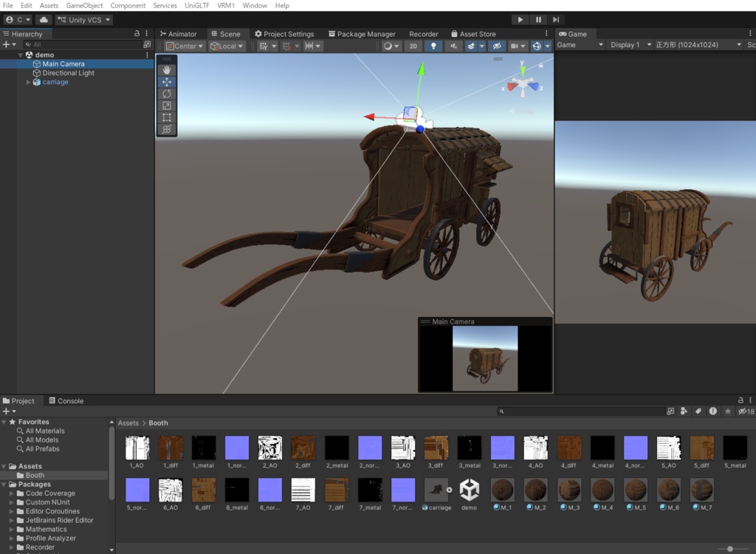Activate the Scale tool
Viewport: 756px width, 554px height.
click(x=167, y=106)
